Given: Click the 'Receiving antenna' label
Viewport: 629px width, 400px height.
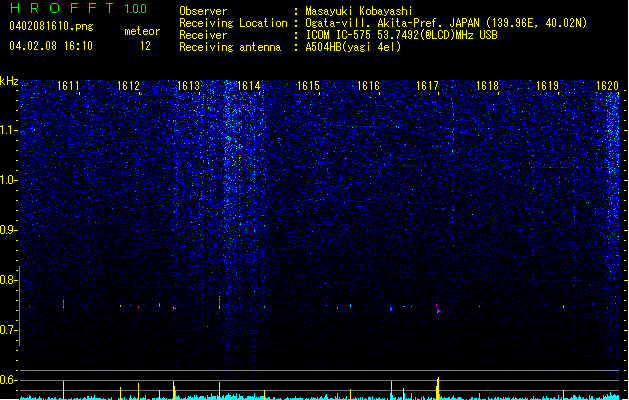Looking at the screenshot, I should [x=230, y=47].
